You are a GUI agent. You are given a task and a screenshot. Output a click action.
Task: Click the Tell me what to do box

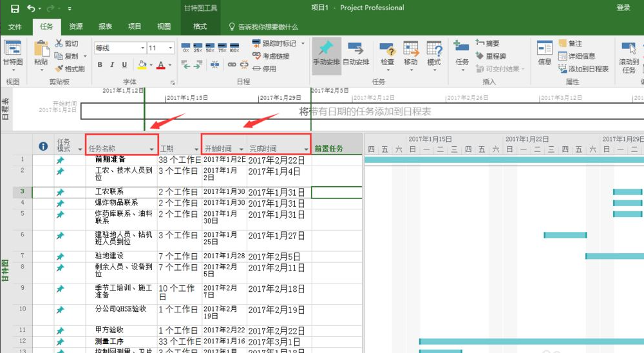coord(263,26)
